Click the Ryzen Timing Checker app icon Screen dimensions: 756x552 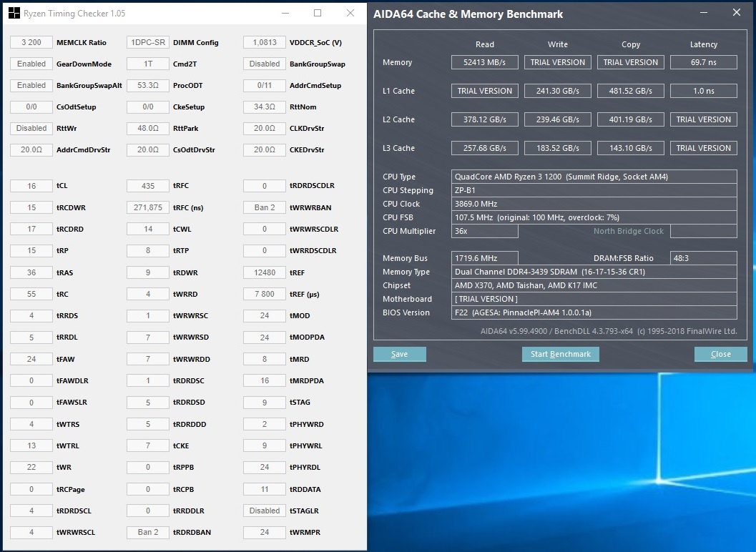14,13
